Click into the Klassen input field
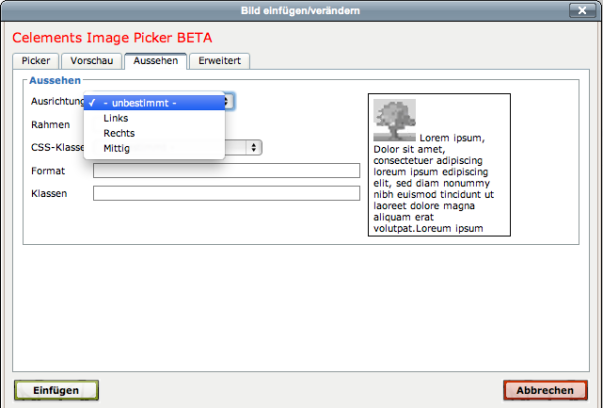The image size is (603, 408). (226, 193)
